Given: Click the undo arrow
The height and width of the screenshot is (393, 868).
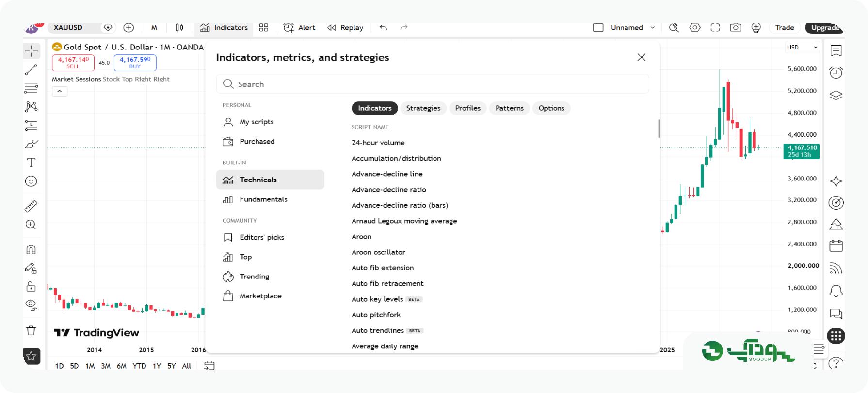Looking at the screenshot, I should point(383,28).
